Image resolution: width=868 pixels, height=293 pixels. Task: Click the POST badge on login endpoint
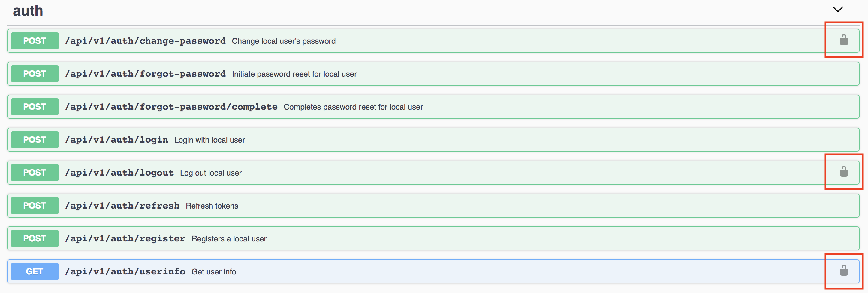35,139
